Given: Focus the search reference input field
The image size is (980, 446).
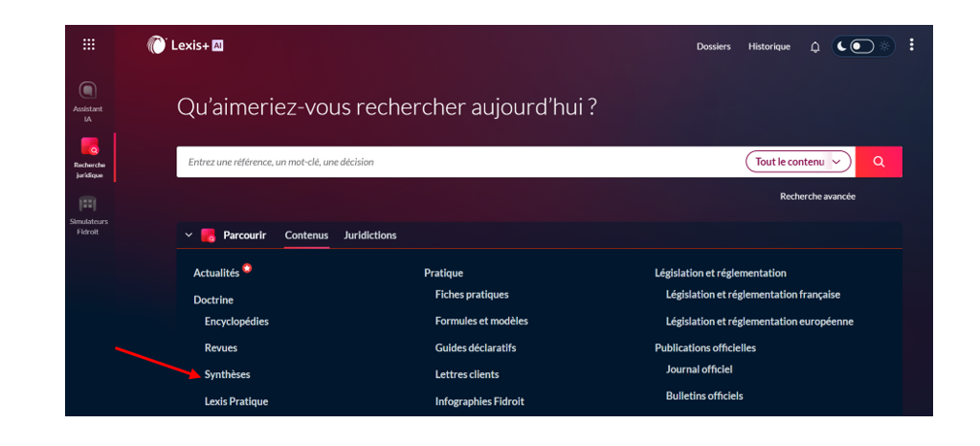Looking at the screenshot, I should (460, 162).
